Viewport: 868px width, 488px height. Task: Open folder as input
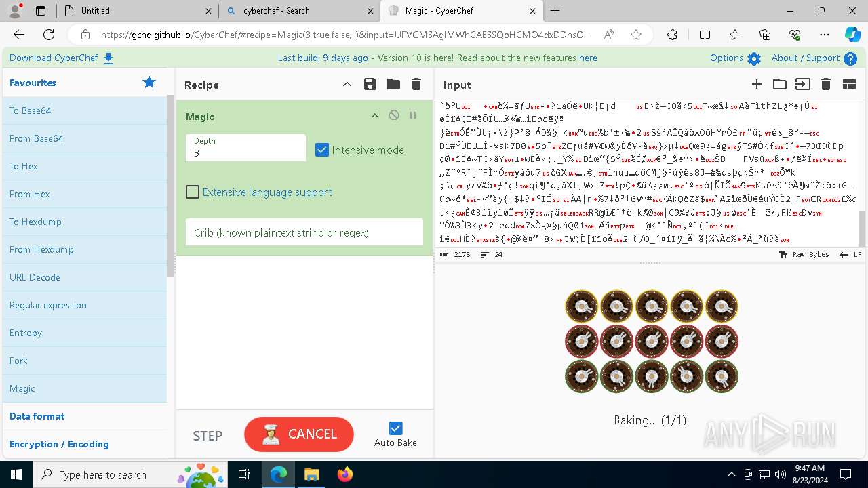coord(780,84)
